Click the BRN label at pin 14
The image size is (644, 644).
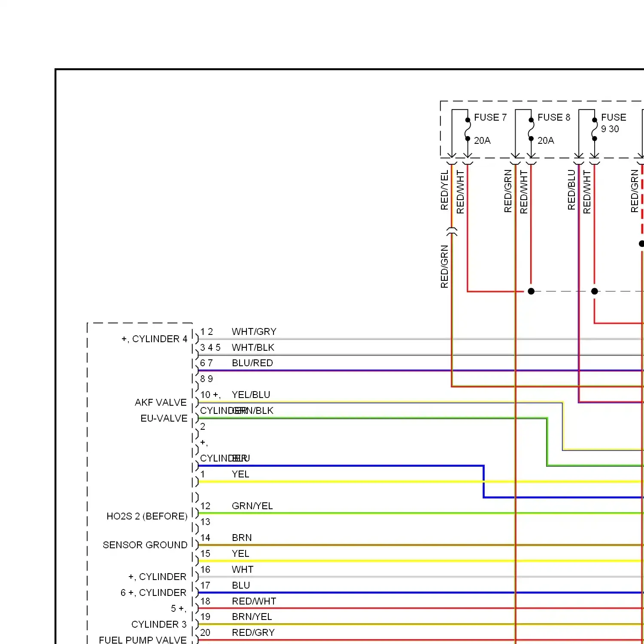click(x=242, y=538)
